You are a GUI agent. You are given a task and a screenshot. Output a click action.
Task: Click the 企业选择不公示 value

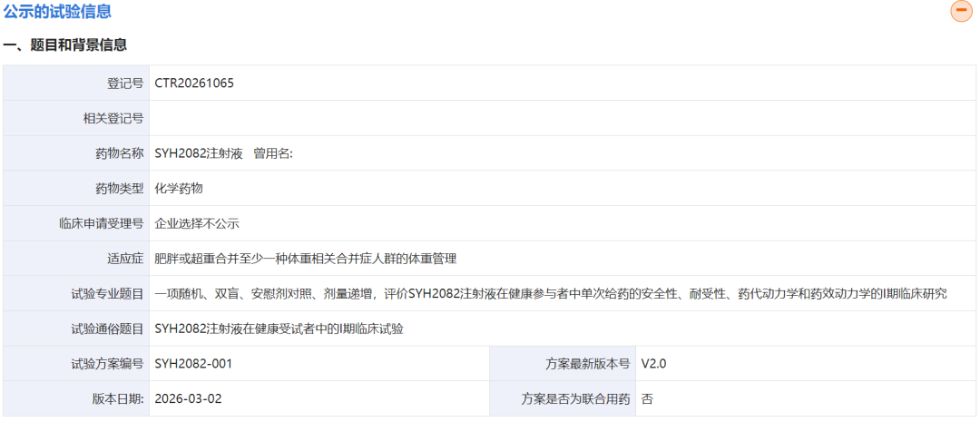tap(197, 223)
